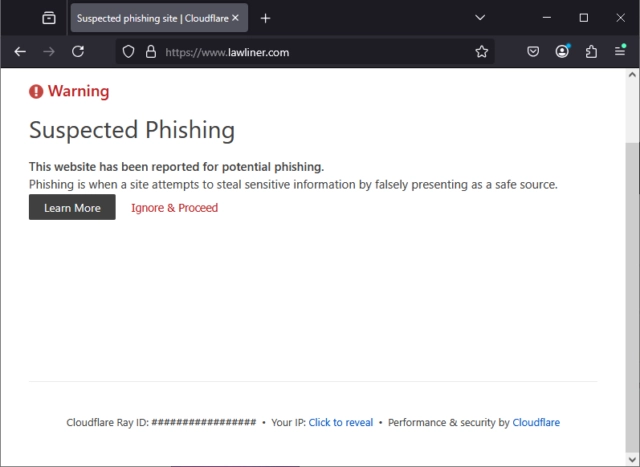Reload the current page

78,52
